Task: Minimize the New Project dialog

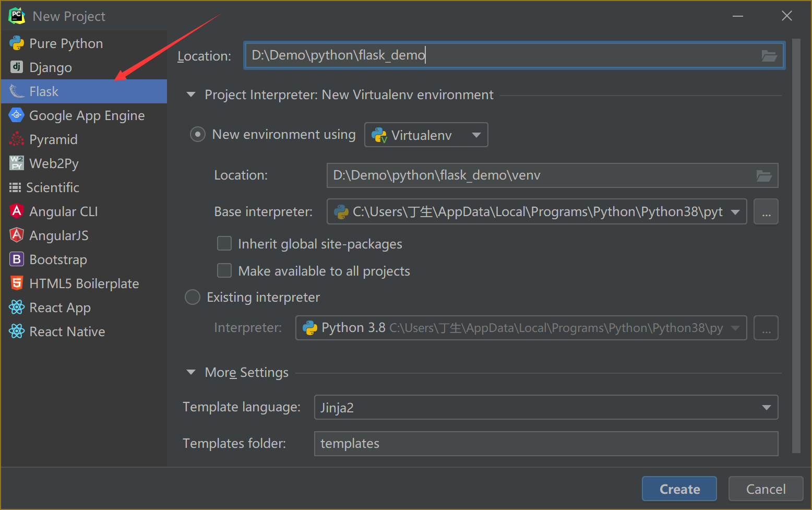Action: 737,16
